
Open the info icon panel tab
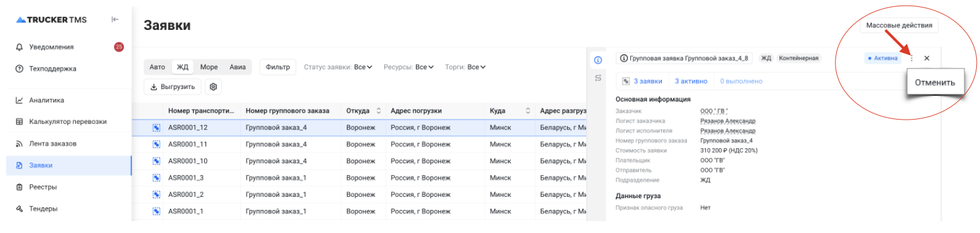[598, 60]
